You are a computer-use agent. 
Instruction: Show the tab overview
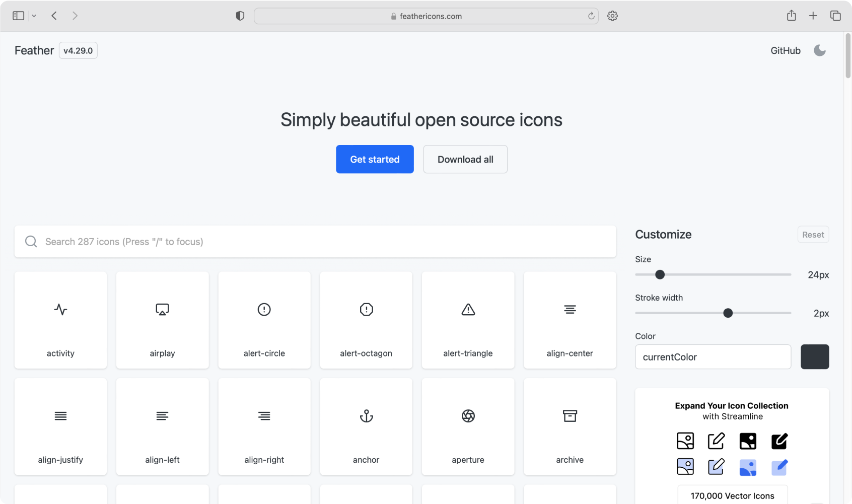[x=835, y=16]
